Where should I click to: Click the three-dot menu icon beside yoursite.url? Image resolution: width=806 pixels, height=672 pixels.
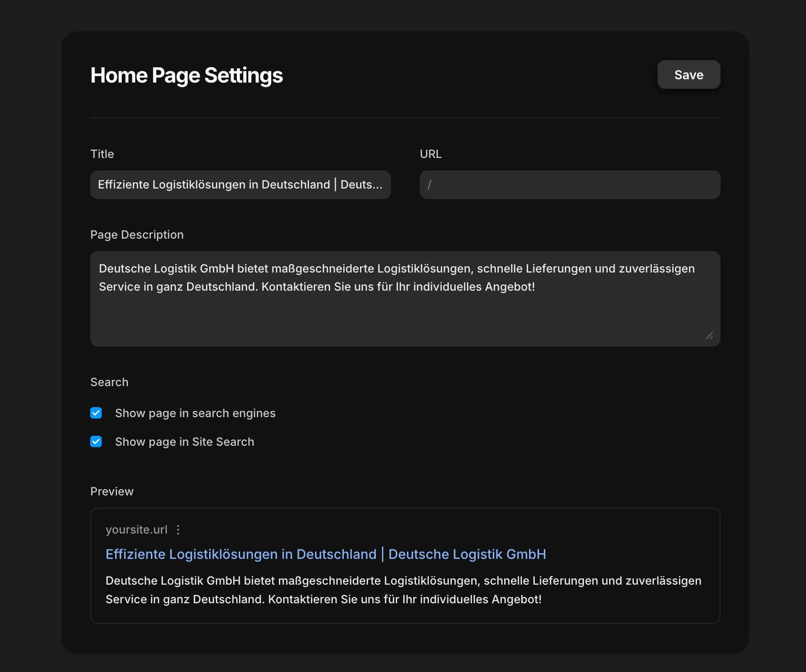tap(179, 529)
